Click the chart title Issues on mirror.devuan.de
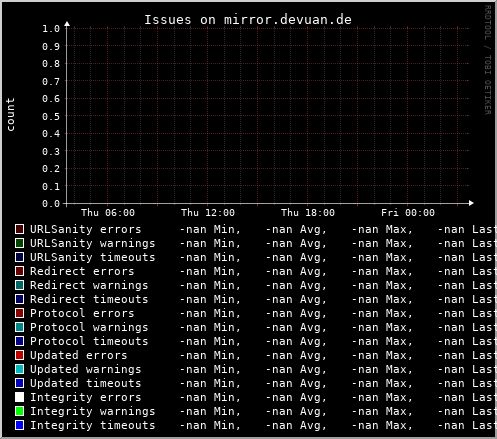Screen dimensions: 497x439 pos(248,20)
